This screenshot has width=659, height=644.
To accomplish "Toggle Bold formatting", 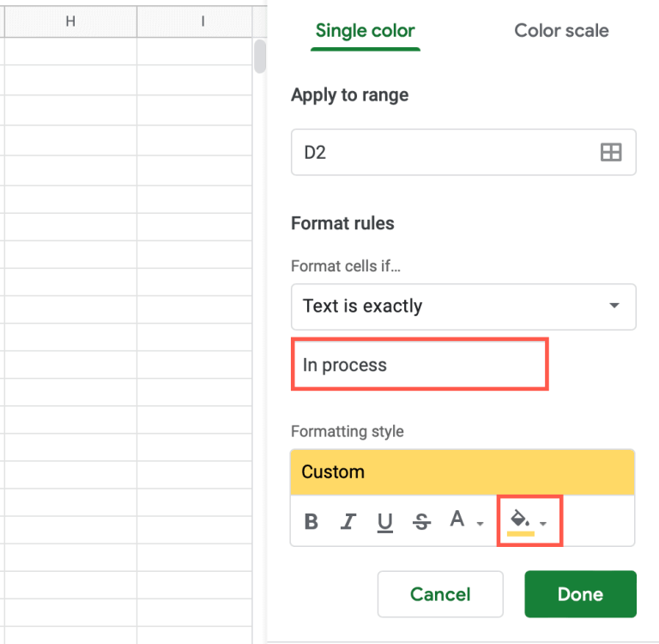I will 311,521.
